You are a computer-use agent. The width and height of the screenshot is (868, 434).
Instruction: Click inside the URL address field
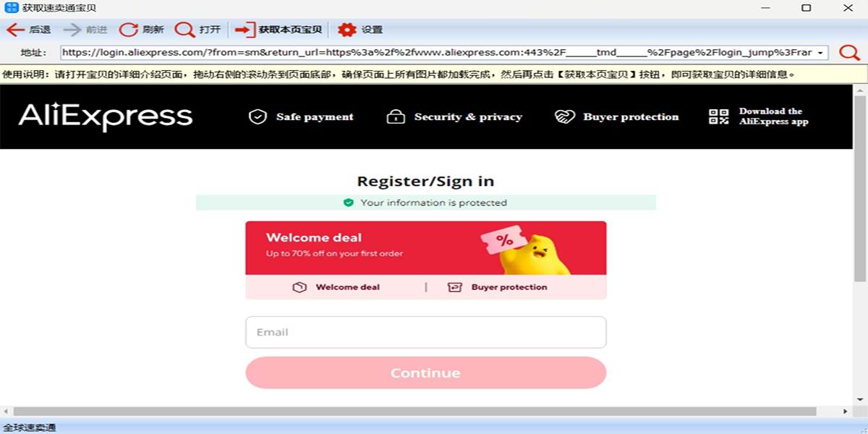coord(437,53)
